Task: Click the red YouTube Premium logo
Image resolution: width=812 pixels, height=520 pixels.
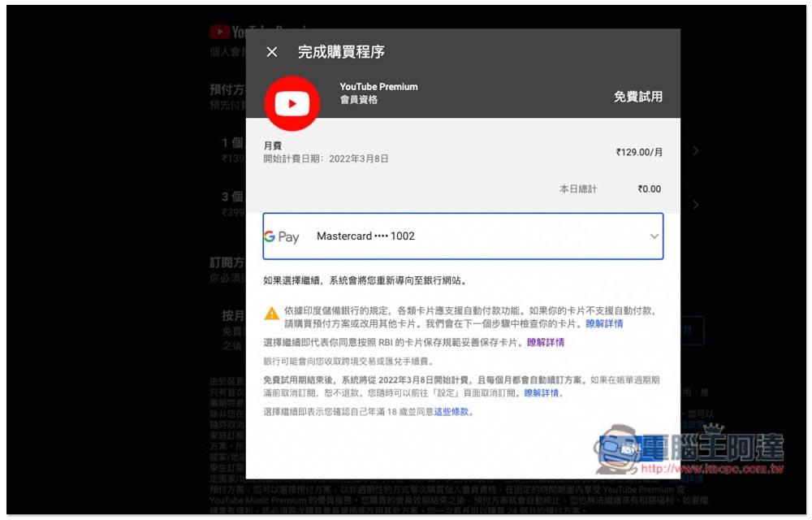Action: tap(292, 103)
